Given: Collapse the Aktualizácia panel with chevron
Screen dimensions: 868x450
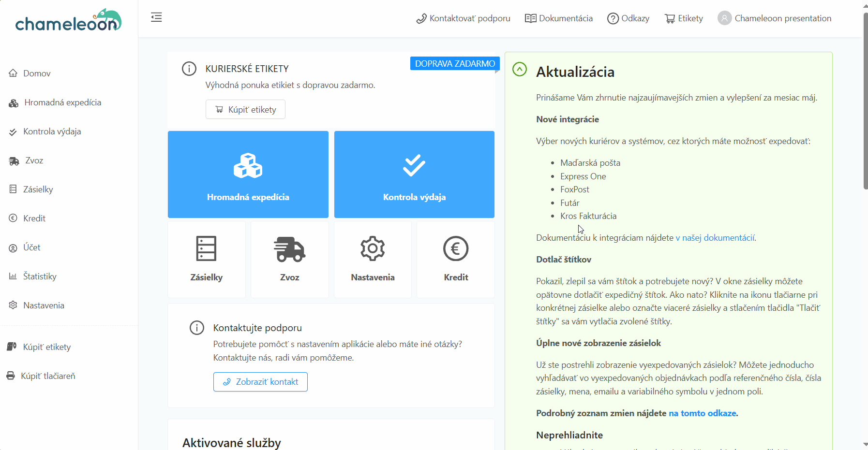Looking at the screenshot, I should [520, 69].
